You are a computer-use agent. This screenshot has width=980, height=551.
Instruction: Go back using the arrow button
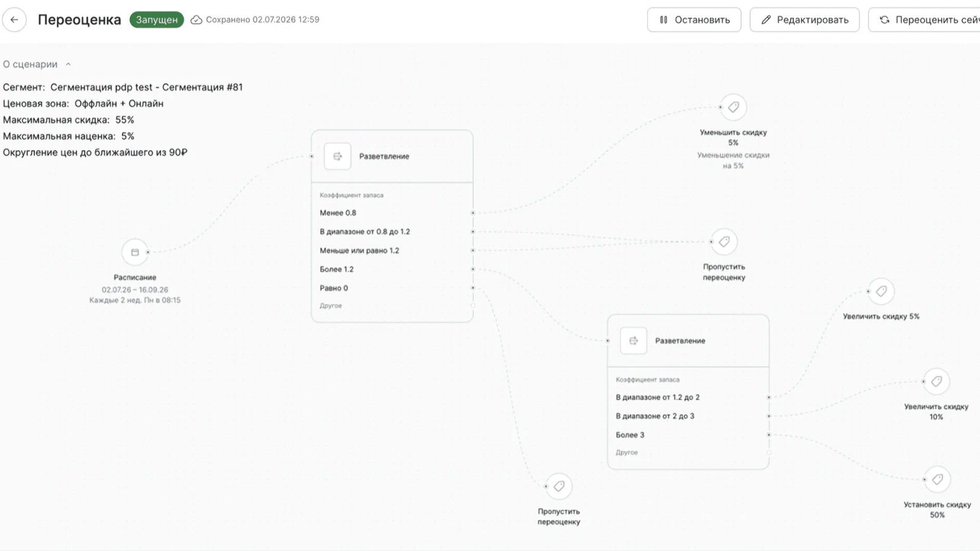14,20
